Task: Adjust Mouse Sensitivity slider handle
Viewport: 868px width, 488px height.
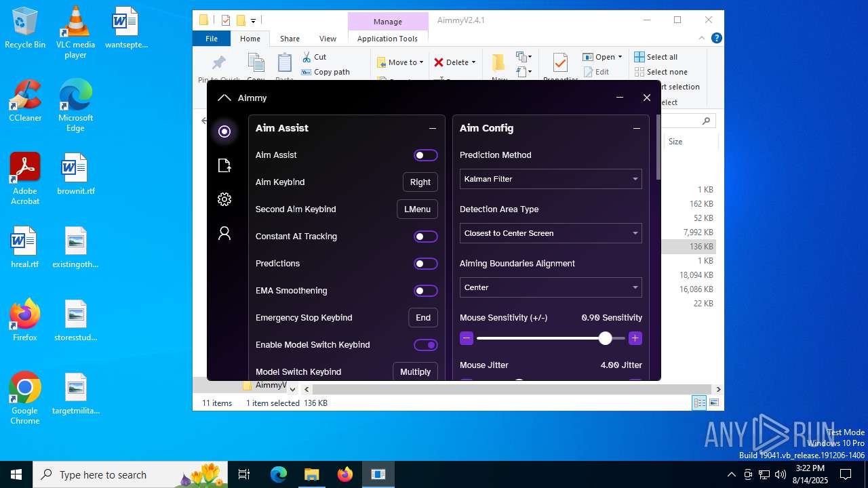Action: 605,338
